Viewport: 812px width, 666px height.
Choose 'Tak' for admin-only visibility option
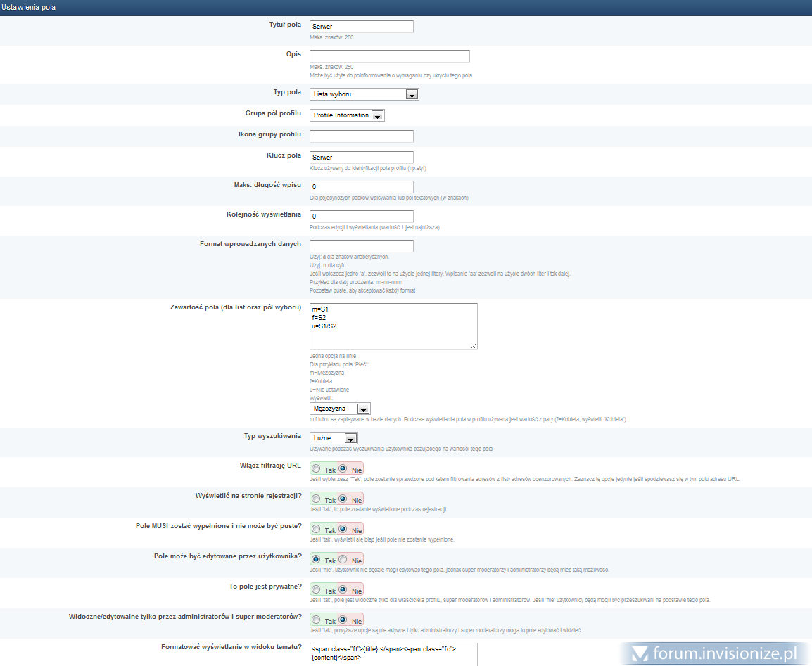[316, 620]
